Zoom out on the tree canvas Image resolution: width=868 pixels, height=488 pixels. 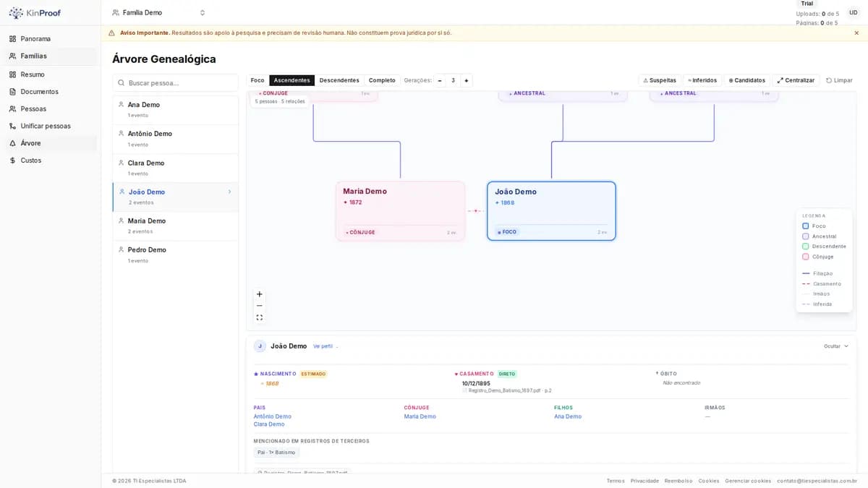(x=260, y=306)
